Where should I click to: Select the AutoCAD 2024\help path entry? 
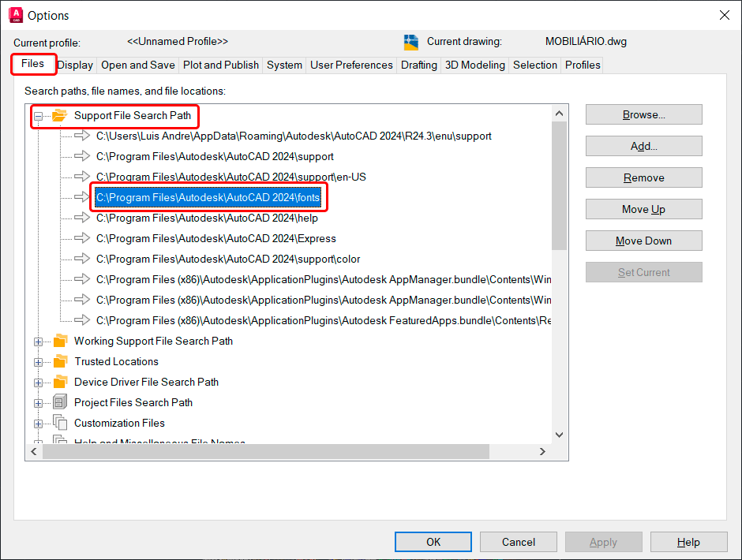point(207,218)
